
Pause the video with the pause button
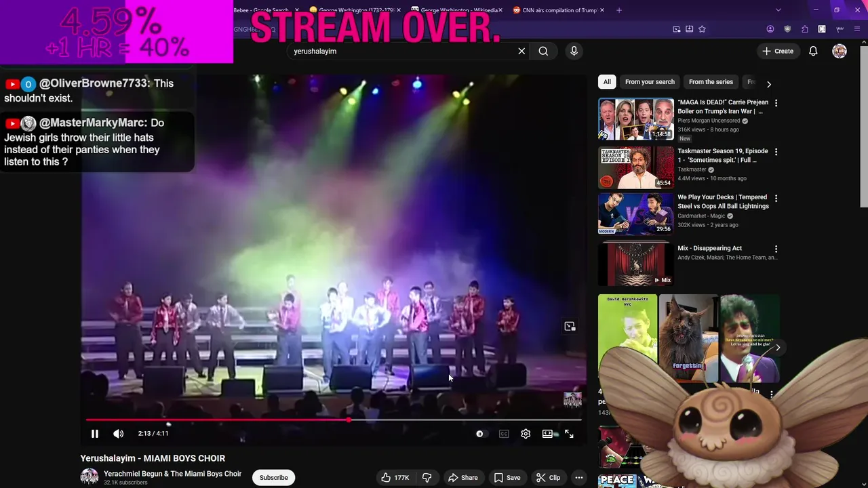coord(95,434)
